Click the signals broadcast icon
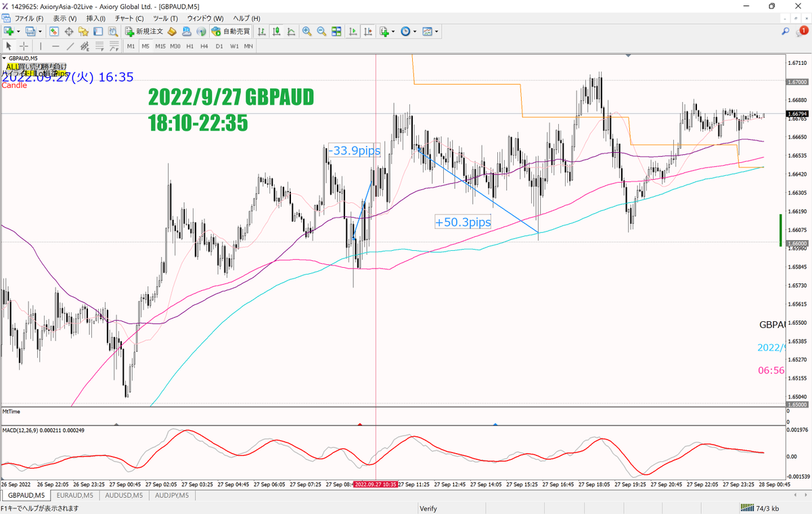 coord(201,31)
